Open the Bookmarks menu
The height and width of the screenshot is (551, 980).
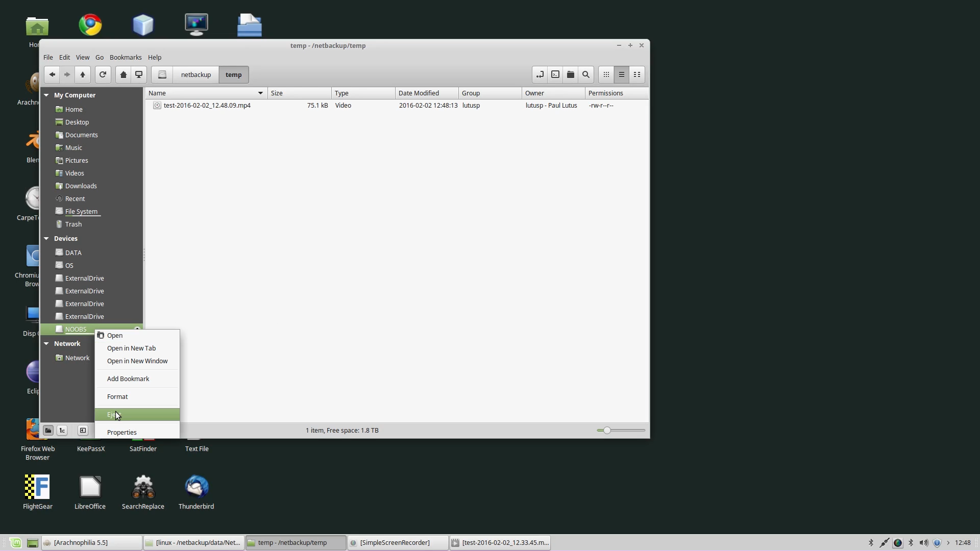click(x=125, y=57)
